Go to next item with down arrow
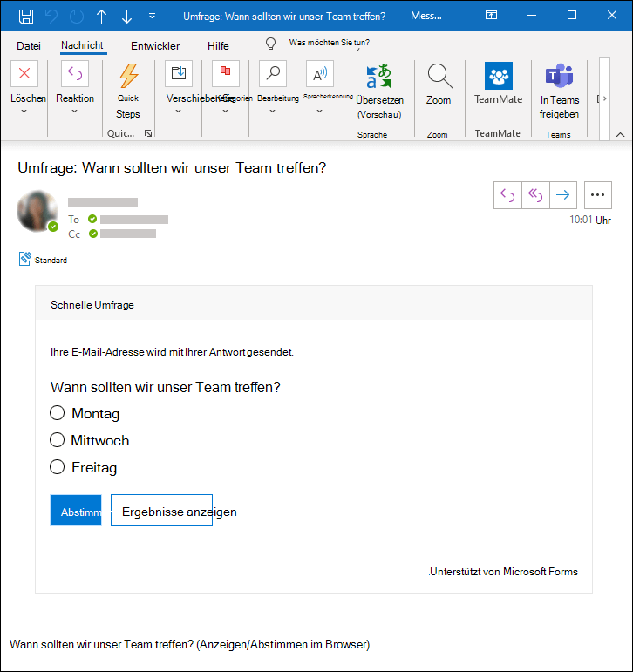The width and height of the screenshot is (633, 672). [126, 17]
